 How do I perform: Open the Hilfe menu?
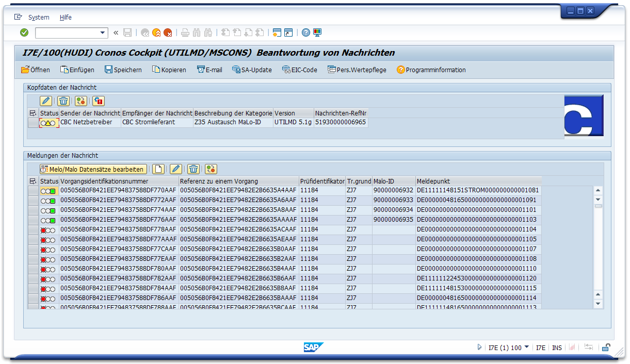pos(66,17)
